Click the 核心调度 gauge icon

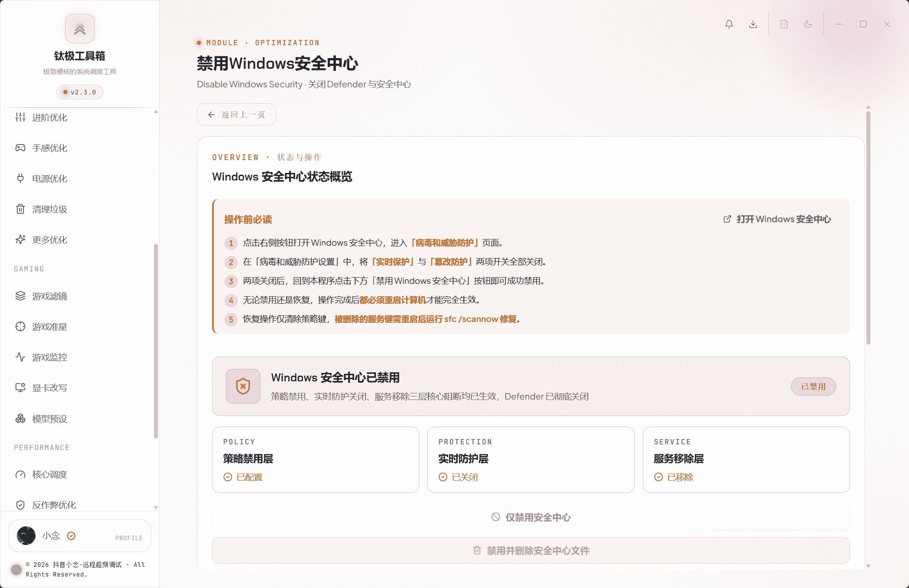point(20,474)
